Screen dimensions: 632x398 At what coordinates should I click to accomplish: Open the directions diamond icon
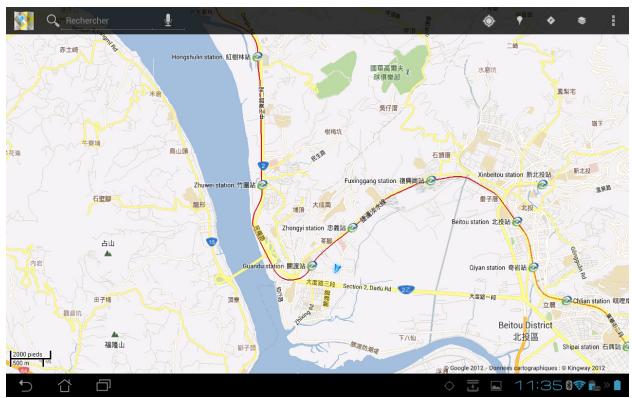pos(551,20)
